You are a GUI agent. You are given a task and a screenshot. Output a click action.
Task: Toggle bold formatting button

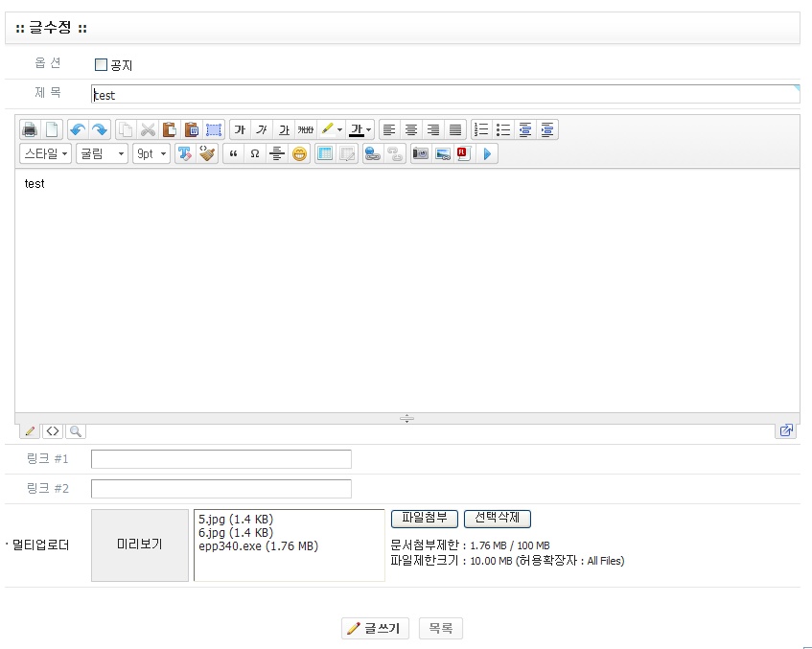240,129
